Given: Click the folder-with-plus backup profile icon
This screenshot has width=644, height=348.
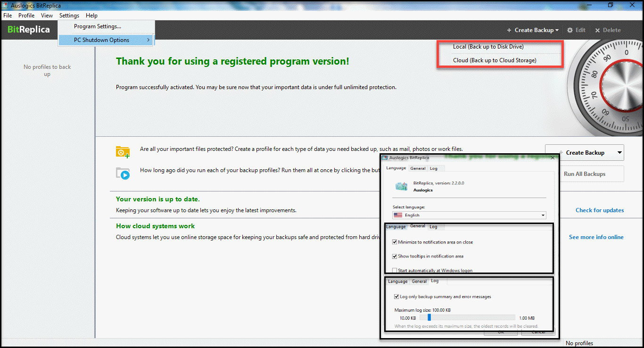Looking at the screenshot, I should point(123,152).
